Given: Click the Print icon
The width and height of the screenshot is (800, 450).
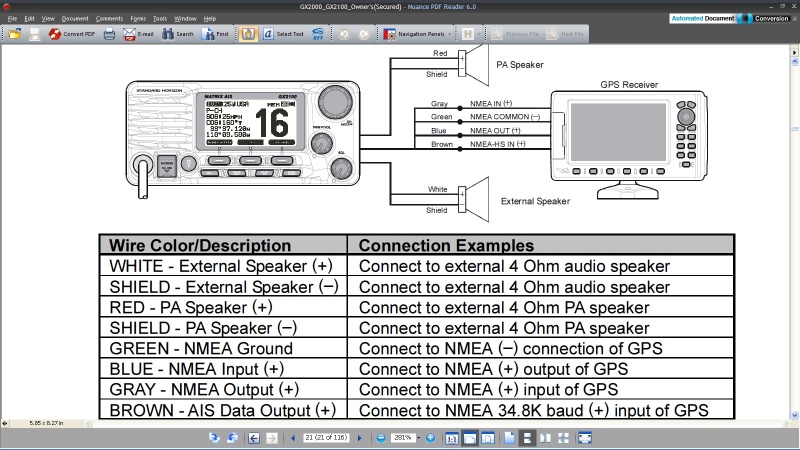Looking at the screenshot, I should click(109, 34).
